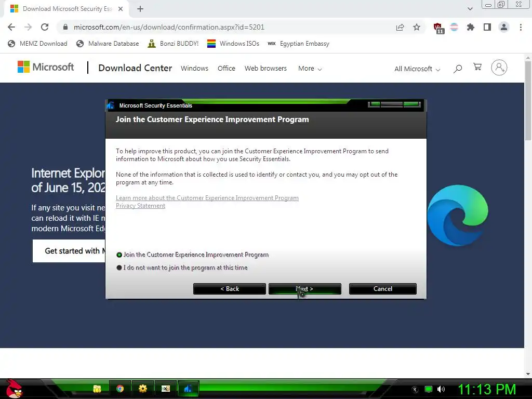Show hidden tray icons arrow
The width and height of the screenshot is (532, 399).
tap(415, 390)
